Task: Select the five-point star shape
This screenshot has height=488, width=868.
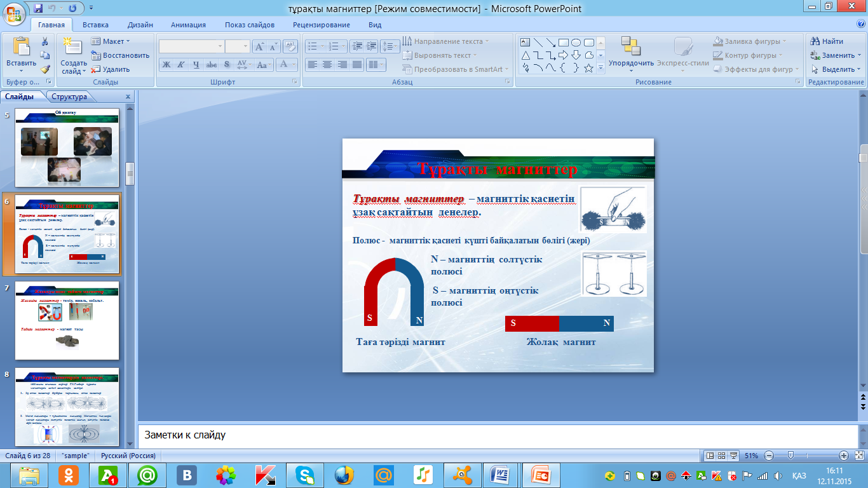Action: pos(588,67)
